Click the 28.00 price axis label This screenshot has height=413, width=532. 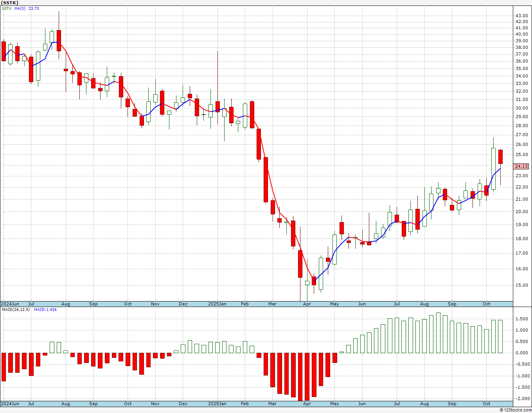click(x=521, y=126)
